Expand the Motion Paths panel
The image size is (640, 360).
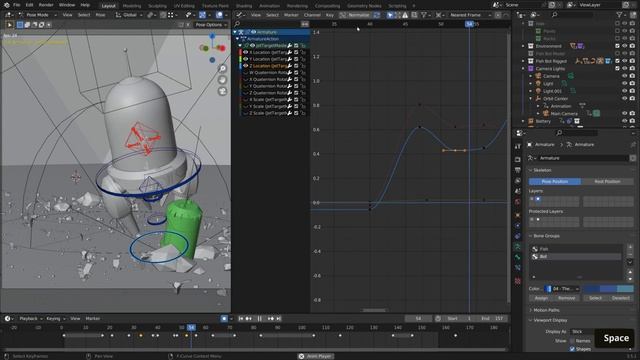tap(546, 310)
